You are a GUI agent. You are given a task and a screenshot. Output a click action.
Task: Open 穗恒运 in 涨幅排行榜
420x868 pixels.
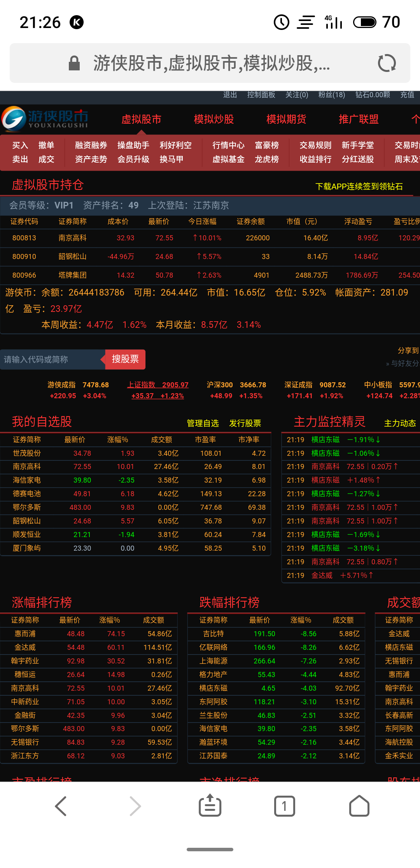(25, 675)
